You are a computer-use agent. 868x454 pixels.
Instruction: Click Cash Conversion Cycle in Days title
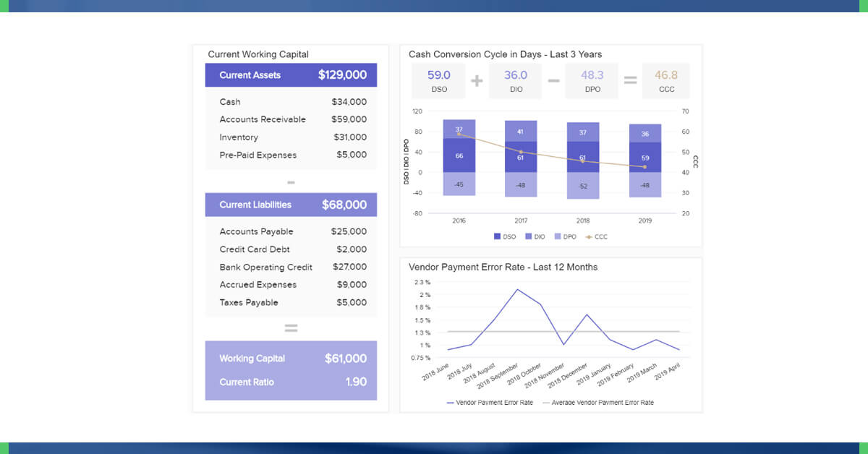pyautogui.click(x=505, y=54)
